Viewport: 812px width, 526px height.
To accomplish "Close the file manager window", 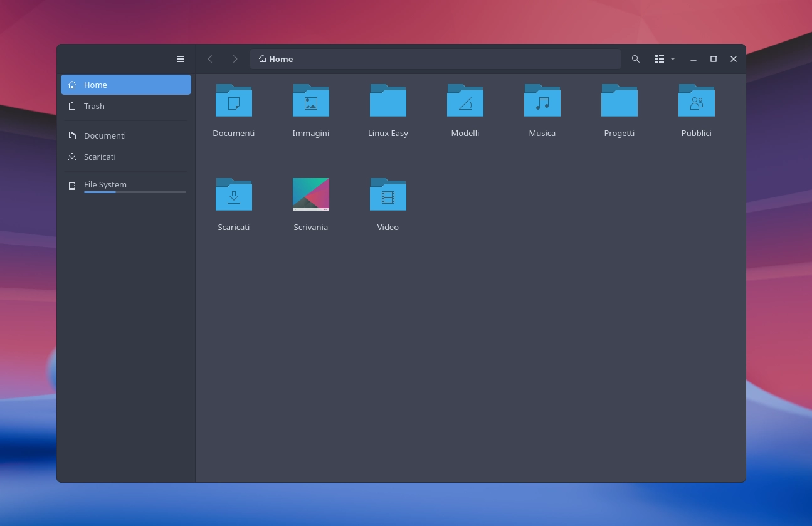I will [734, 59].
